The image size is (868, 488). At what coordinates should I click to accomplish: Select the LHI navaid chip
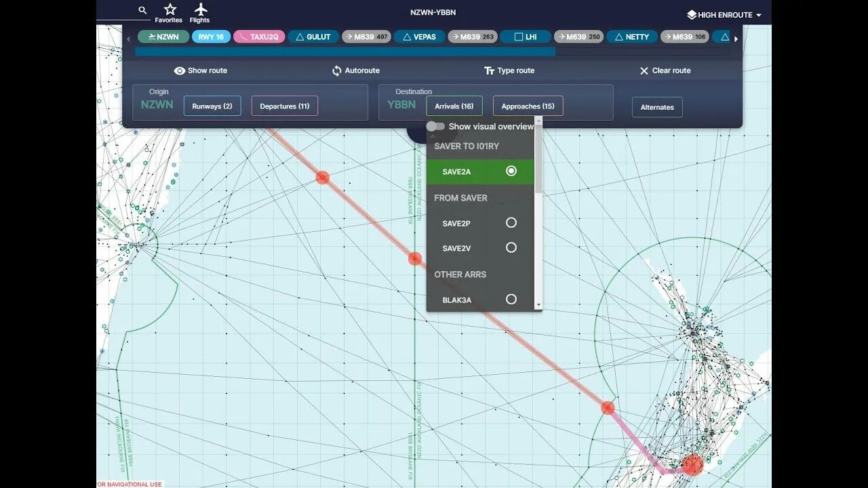(x=526, y=37)
